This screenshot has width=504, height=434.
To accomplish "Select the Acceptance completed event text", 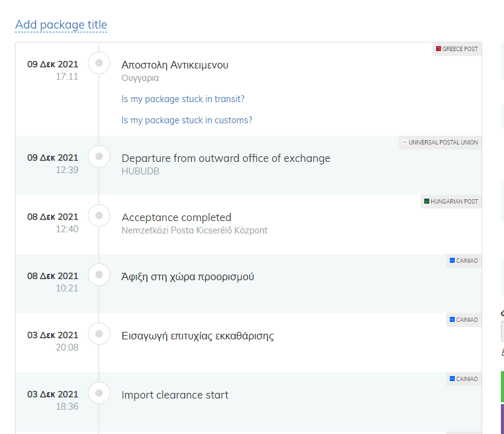I will click(176, 217).
